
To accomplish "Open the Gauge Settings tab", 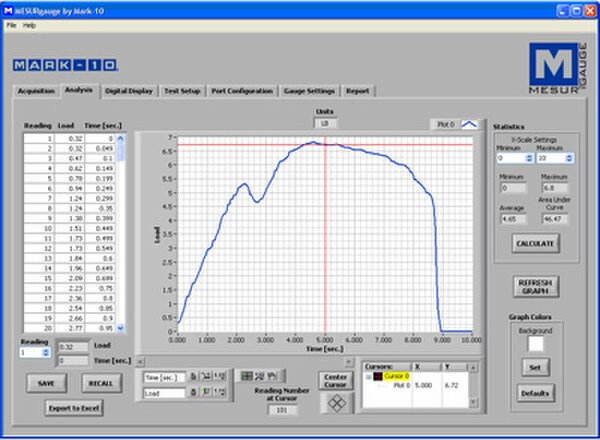I will tap(309, 91).
